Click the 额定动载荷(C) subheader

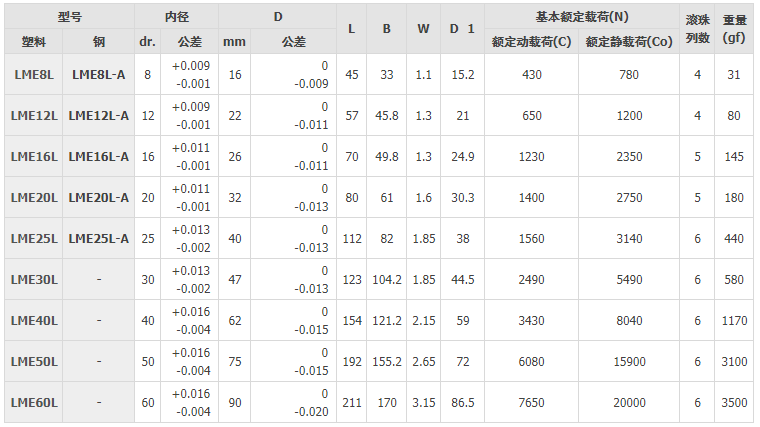(x=532, y=42)
